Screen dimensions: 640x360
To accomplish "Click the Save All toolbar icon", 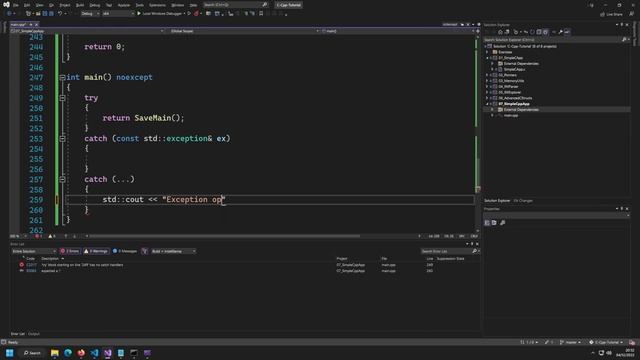I will click(51, 13).
